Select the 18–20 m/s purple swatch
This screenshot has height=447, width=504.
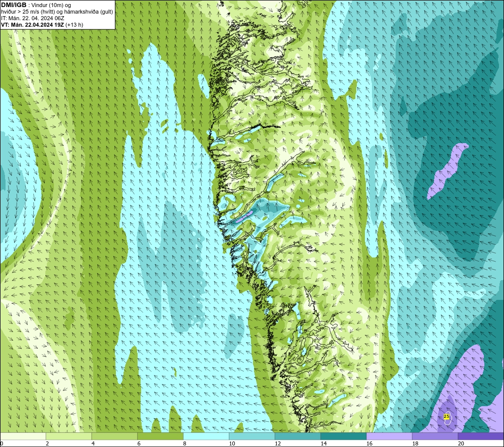[435, 436]
